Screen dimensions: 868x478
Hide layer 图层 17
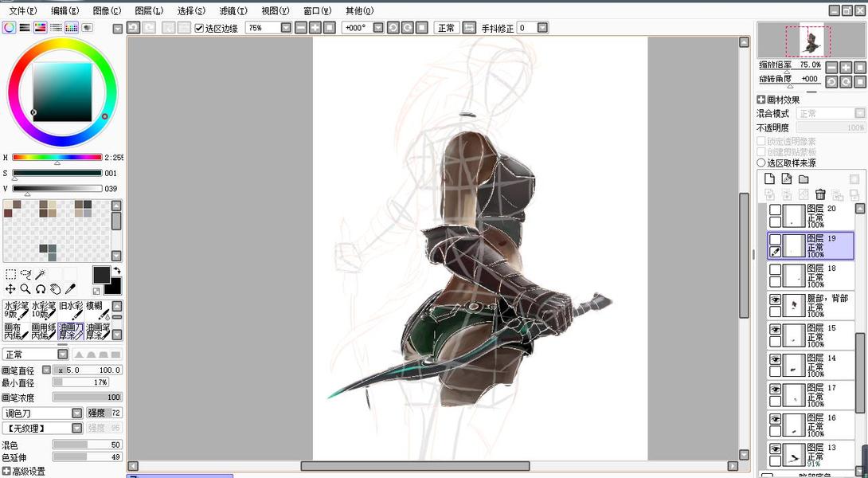coord(776,390)
